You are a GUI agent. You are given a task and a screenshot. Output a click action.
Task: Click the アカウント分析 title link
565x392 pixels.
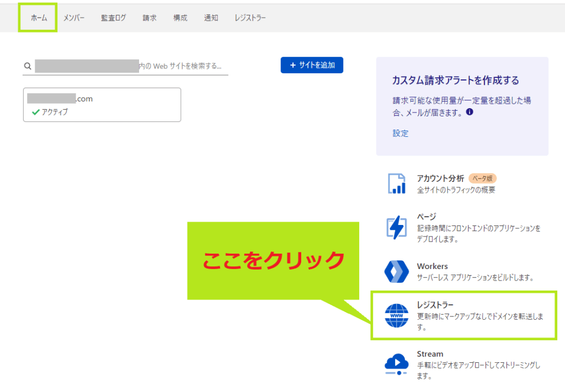pos(440,178)
